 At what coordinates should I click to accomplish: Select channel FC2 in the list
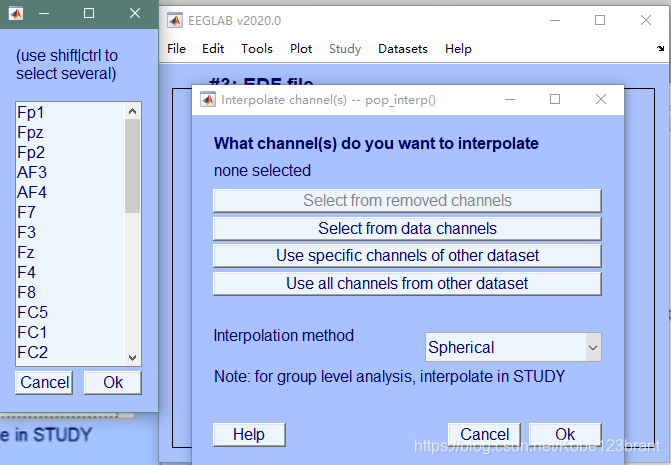point(70,352)
